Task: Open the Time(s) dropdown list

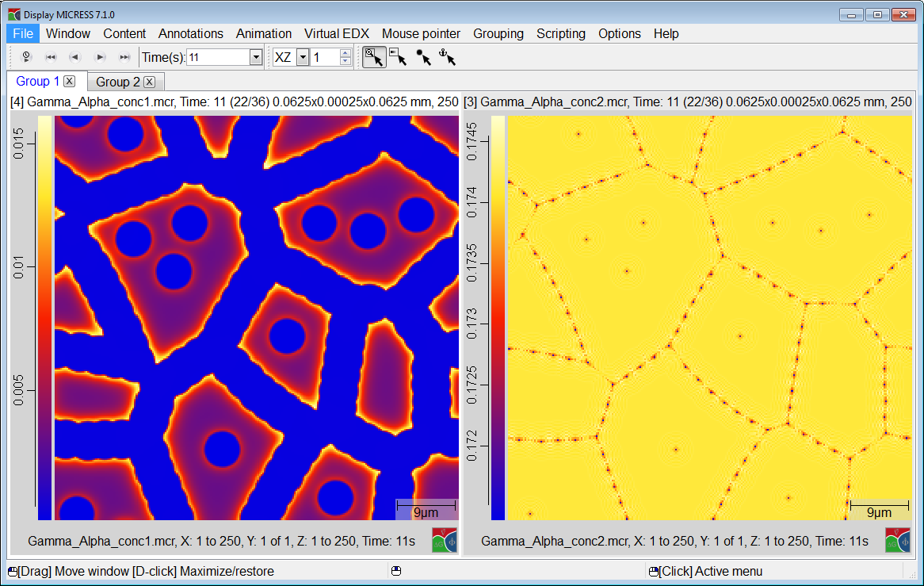Action: [x=255, y=57]
